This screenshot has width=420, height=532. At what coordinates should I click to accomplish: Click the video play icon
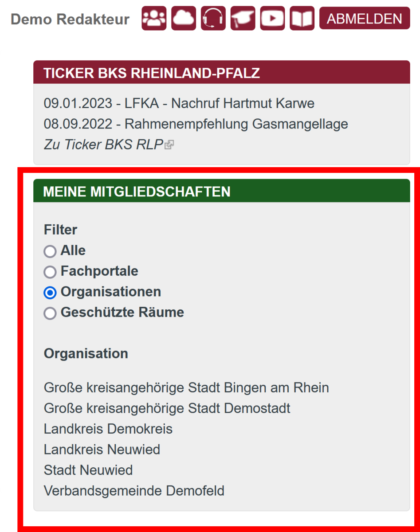[x=272, y=19]
